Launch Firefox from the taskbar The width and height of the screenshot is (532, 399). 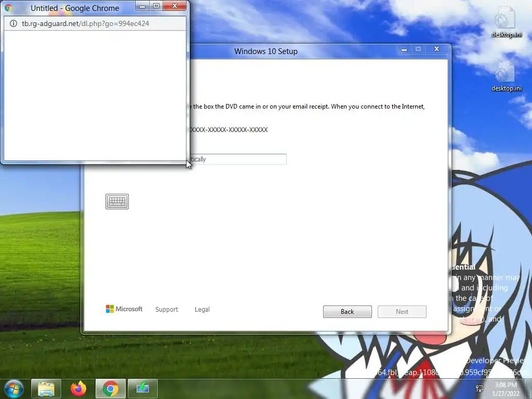tap(78, 389)
